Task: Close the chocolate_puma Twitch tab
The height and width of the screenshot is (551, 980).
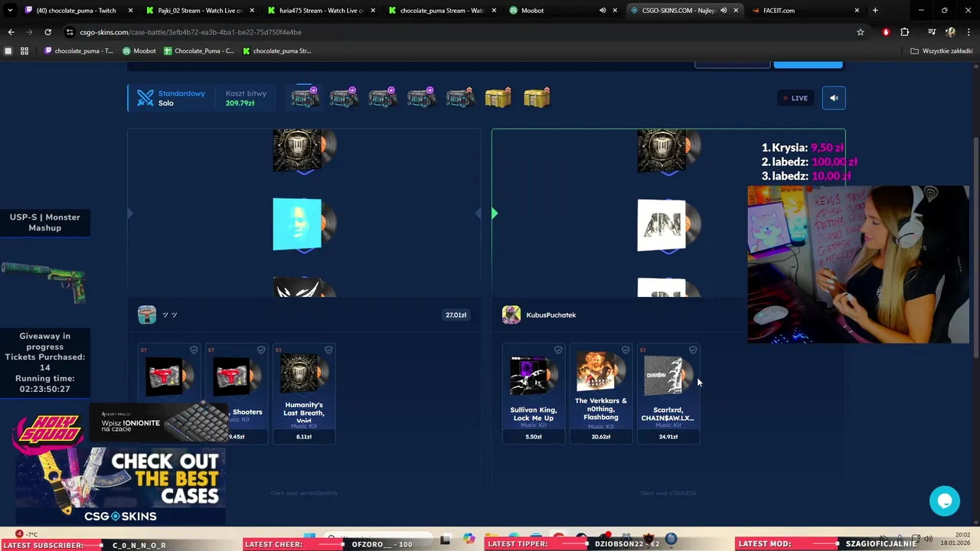Action: (x=131, y=11)
